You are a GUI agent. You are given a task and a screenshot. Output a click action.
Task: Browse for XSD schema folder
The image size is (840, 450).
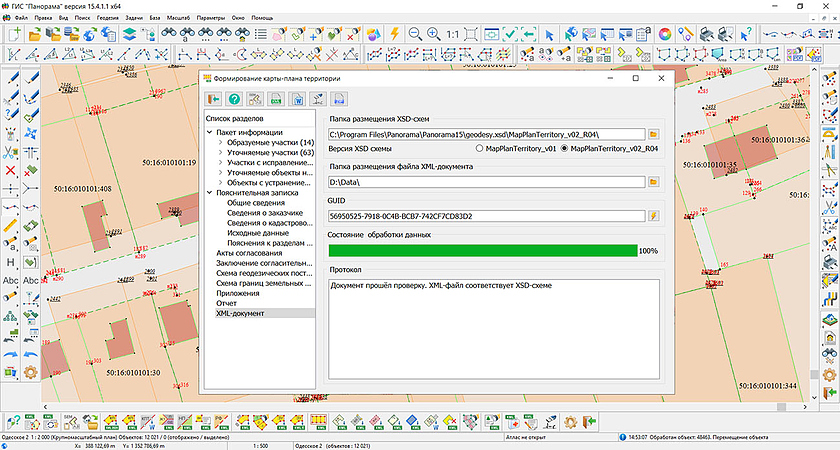[x=654, y=132]
